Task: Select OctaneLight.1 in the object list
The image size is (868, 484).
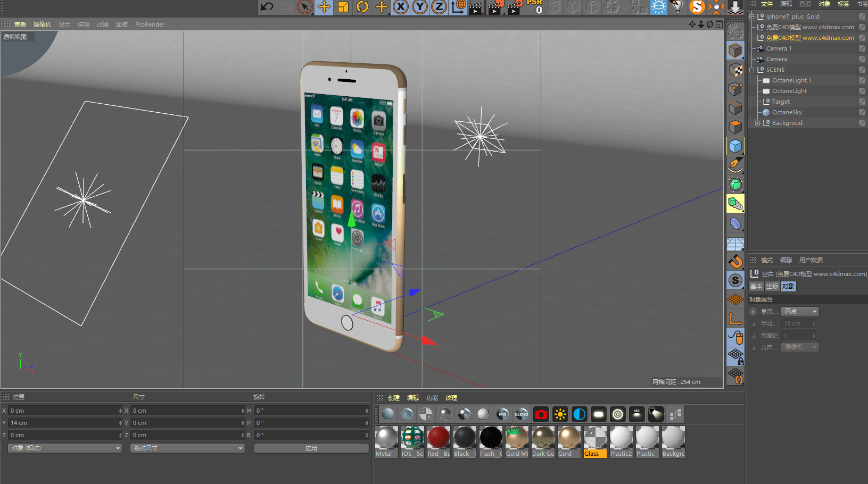Action: (x=791, y=80)
